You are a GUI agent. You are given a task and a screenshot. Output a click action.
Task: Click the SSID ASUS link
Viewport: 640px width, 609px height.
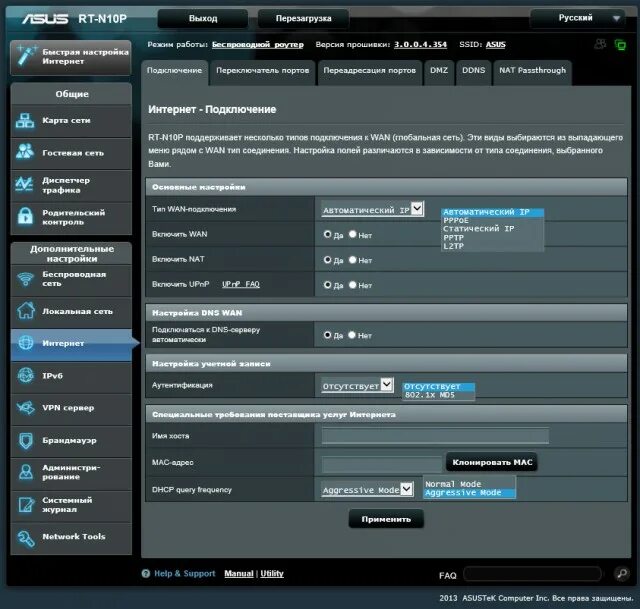pos(496,44)
